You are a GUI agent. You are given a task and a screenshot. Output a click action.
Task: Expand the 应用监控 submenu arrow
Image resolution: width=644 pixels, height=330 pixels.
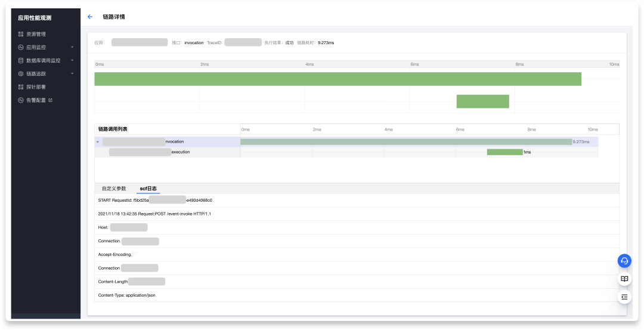click(72, 47)
